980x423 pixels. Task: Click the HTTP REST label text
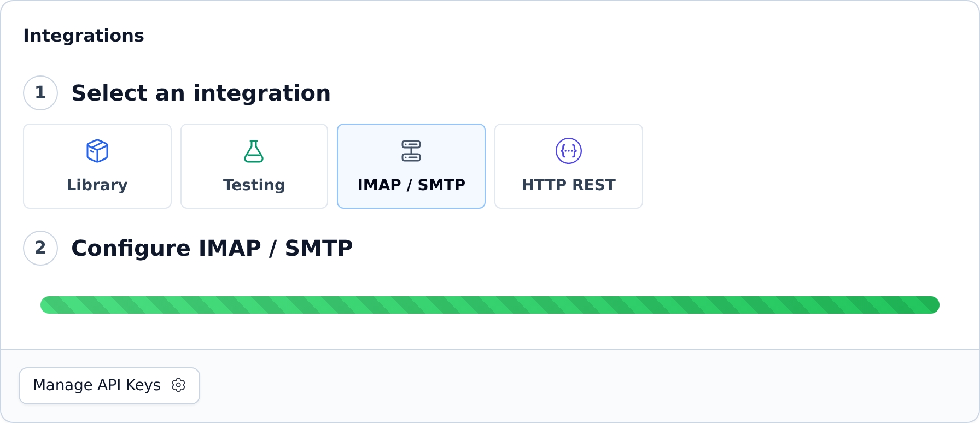569,185
